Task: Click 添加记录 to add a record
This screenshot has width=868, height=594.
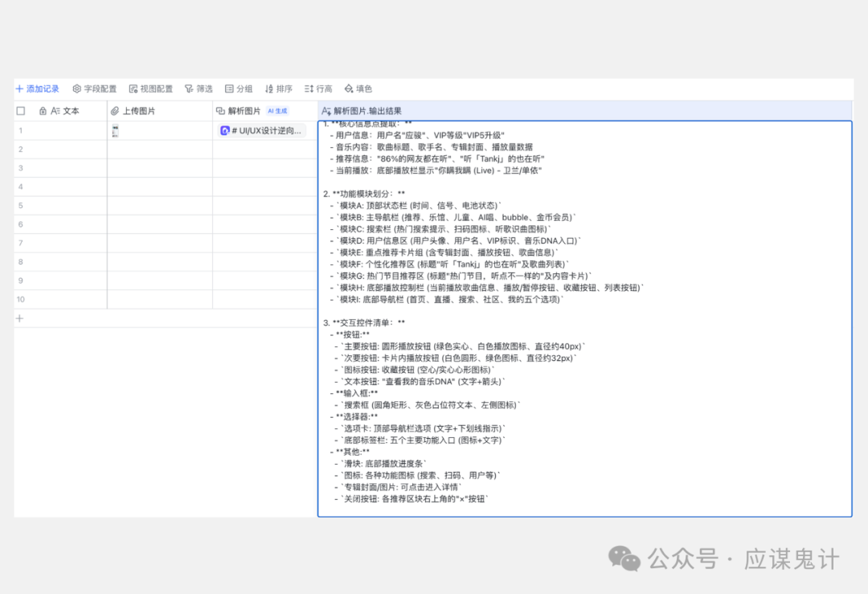Action: pyautogui.click(x=38, y=88)
